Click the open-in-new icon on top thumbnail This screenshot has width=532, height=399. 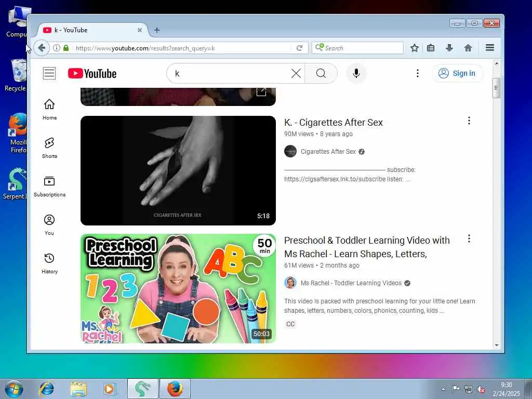tap(261, 91)
